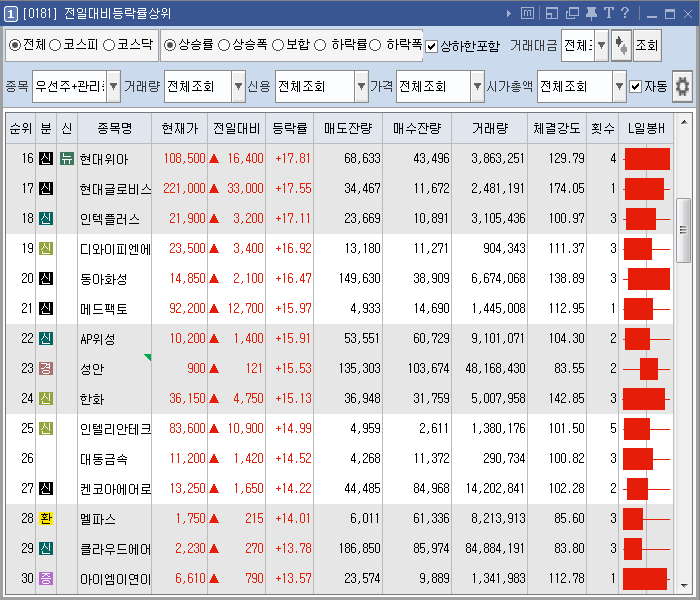Click the small play arrow in title bar

pyautogui.click(x=509, y=13)
